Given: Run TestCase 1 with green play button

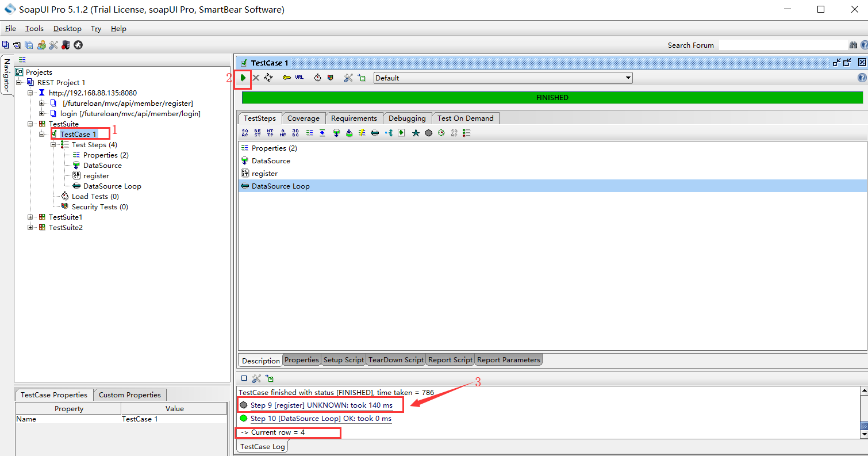Looking at the screenshot, I should (x=243, y=78).
